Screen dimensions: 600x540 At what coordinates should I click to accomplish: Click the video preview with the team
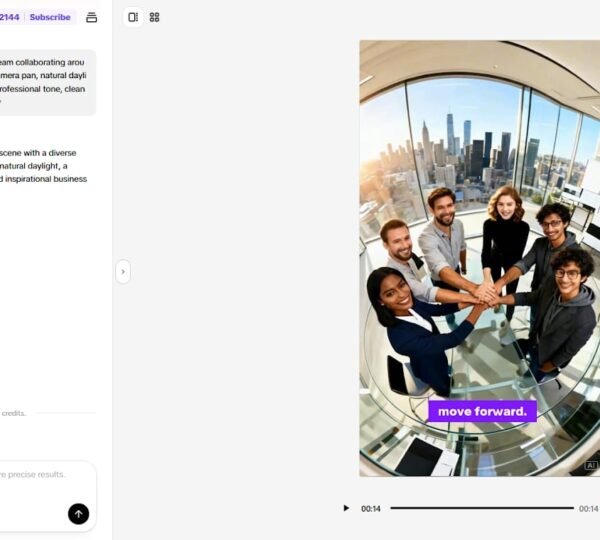[479, 258]
